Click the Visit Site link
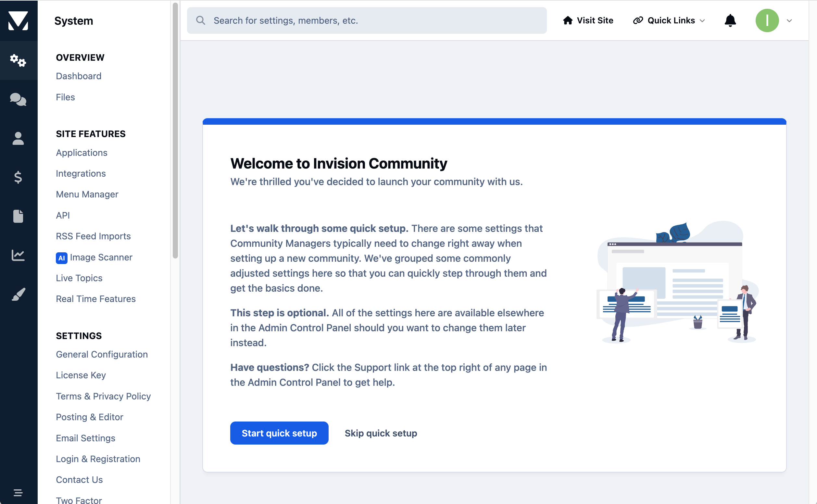817x504 pixels. tap(588, 21)
